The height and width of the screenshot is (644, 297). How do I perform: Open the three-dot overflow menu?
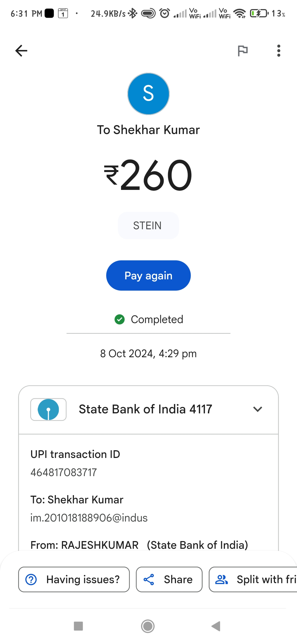pyautogui.click(x=279, y=51)
